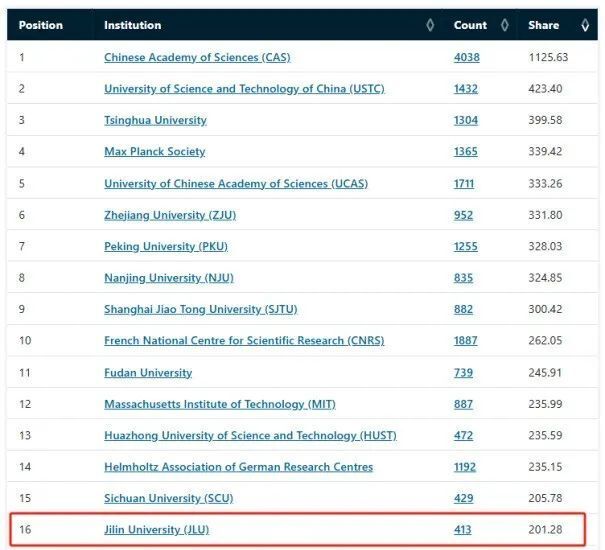The height and width of the screenshot is (550, 605).
Task: Click the Share column header label
Action: coord(544,25)
